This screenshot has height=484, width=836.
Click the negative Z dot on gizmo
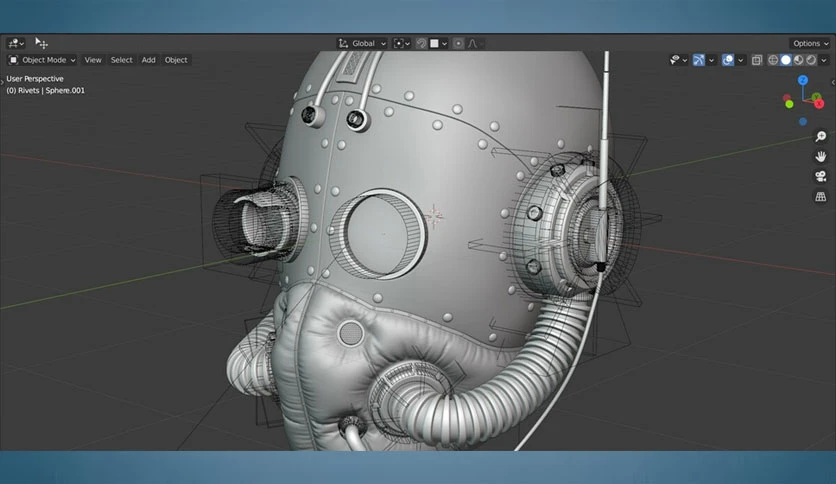pos(803,122)
